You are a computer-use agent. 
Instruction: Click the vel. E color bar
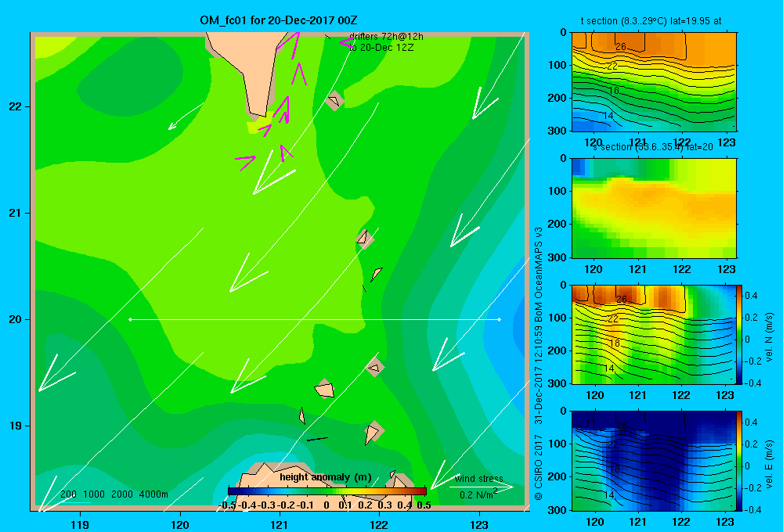click(x=740, y=461)
